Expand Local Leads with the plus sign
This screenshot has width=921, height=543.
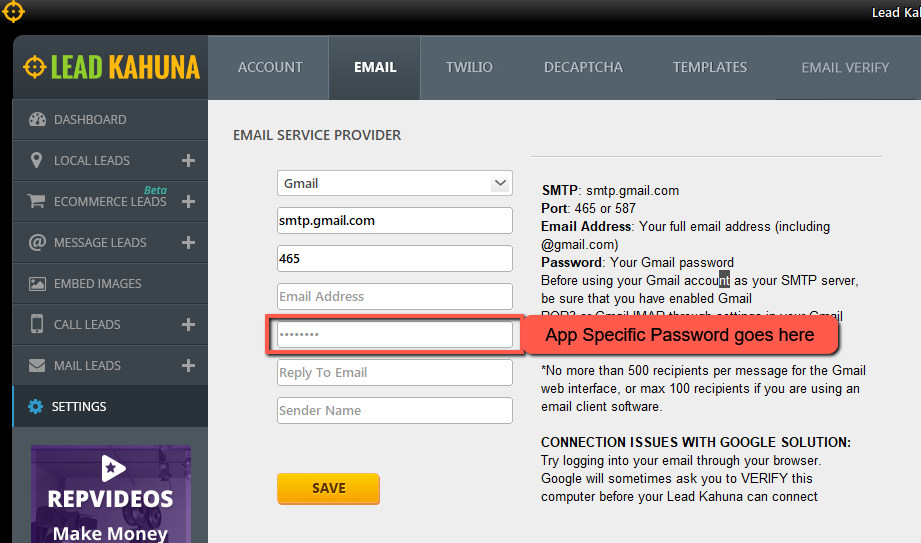(x=188, y=161)
